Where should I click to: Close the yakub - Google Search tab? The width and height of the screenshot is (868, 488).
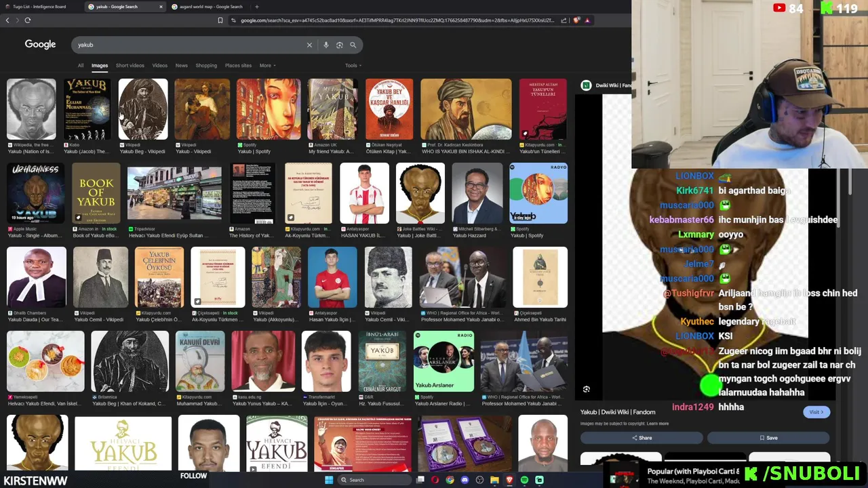tap(161, 7)
